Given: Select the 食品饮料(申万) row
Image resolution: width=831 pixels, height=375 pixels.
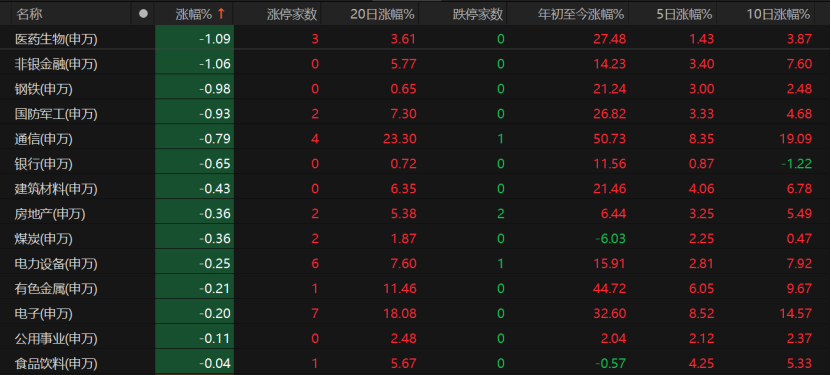Looking at the screenshot, I should pyautogui.click(x=416, y=363).
